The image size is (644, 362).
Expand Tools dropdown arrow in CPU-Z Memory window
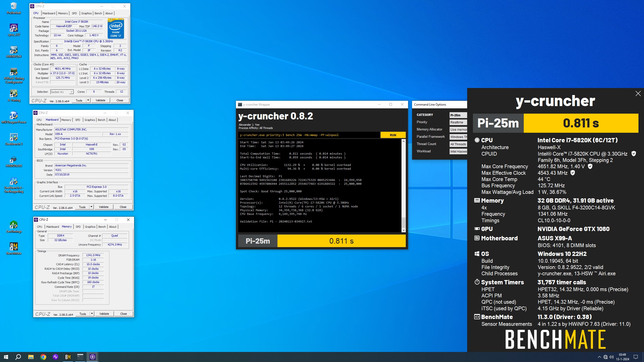(92, 314)
